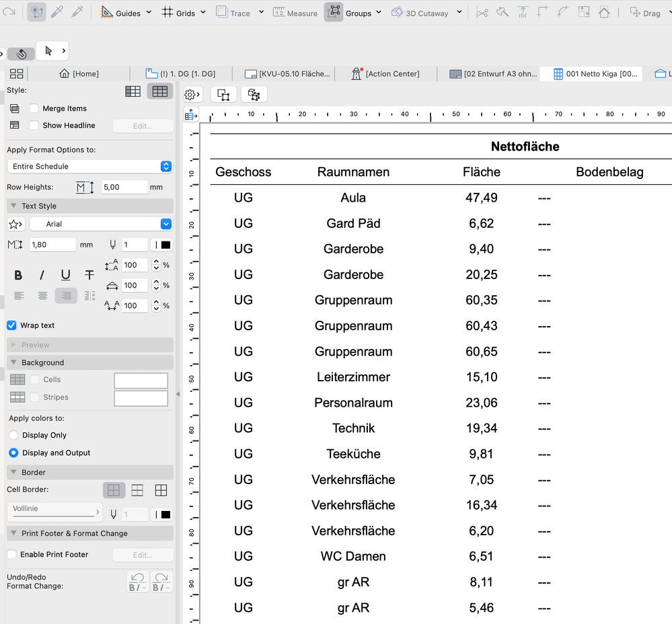Toggle the Cells background checkbox
This screenshot has height=624, width=672.
(x=35, y=379)
